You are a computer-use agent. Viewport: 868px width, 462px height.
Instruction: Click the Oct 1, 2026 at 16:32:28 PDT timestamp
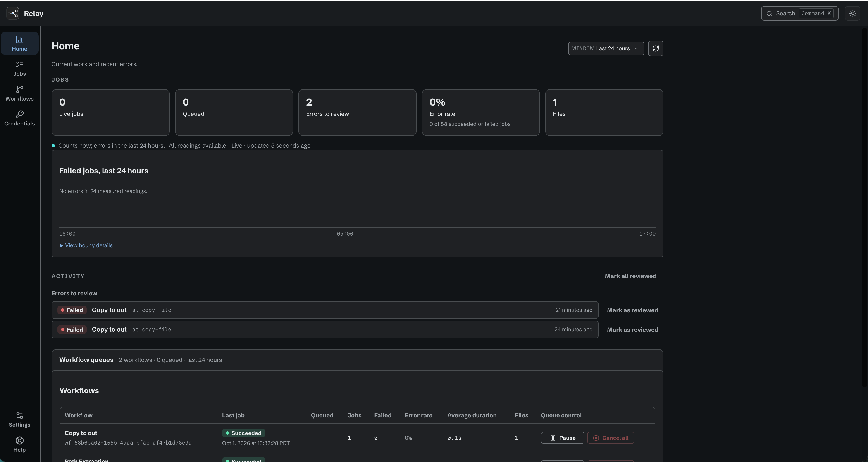coord(256,443)
